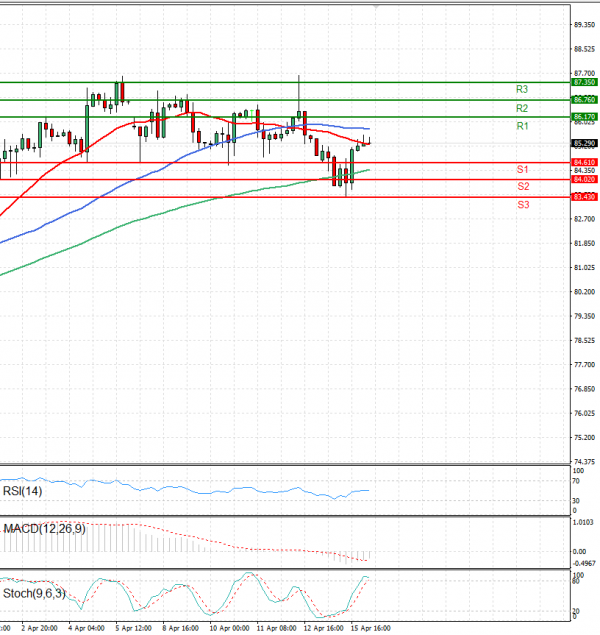
Task: Click the 79.350 price axis value
Action: pos(584,316)
